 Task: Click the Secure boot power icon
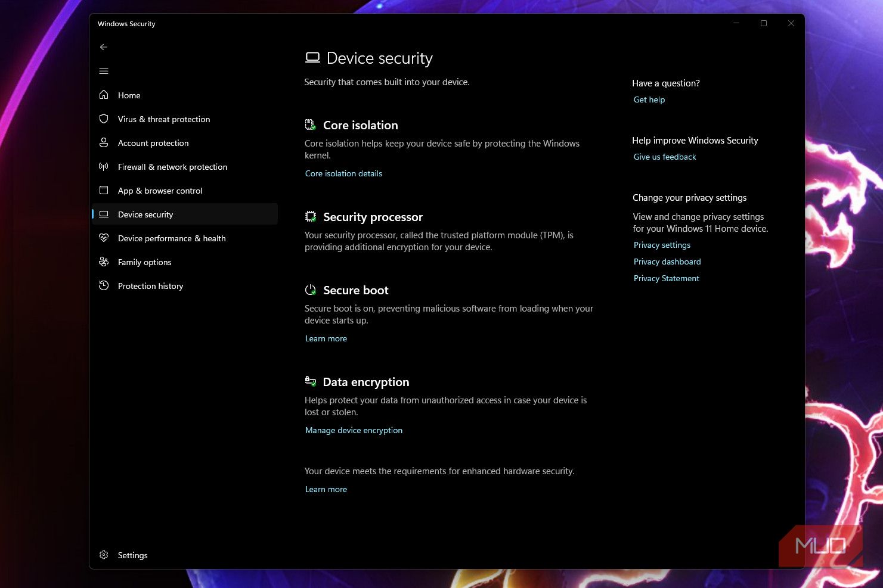(311, 290)
